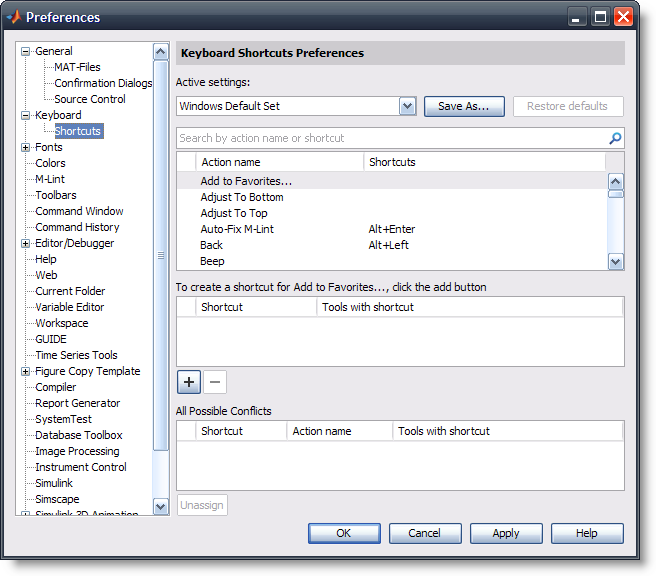Open the Active settings dropdown
The height and width of the screenshot is (576, 656).
(x=407, y=106)
